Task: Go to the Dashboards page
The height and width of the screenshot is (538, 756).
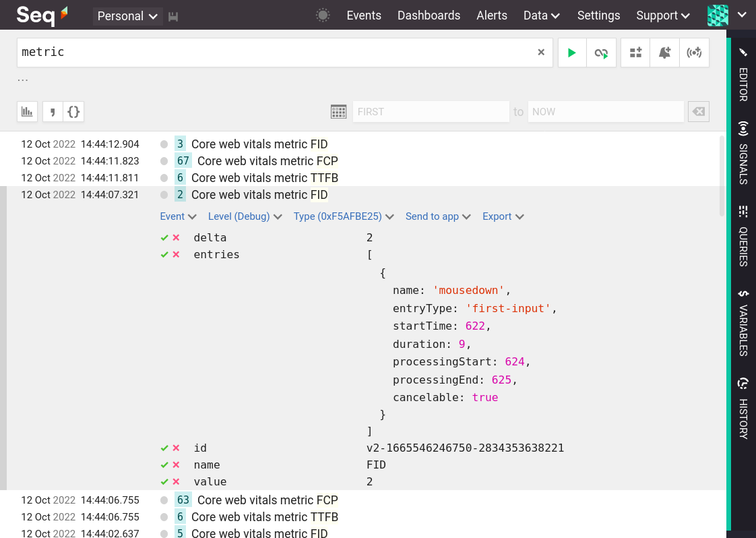Action: 429,16
